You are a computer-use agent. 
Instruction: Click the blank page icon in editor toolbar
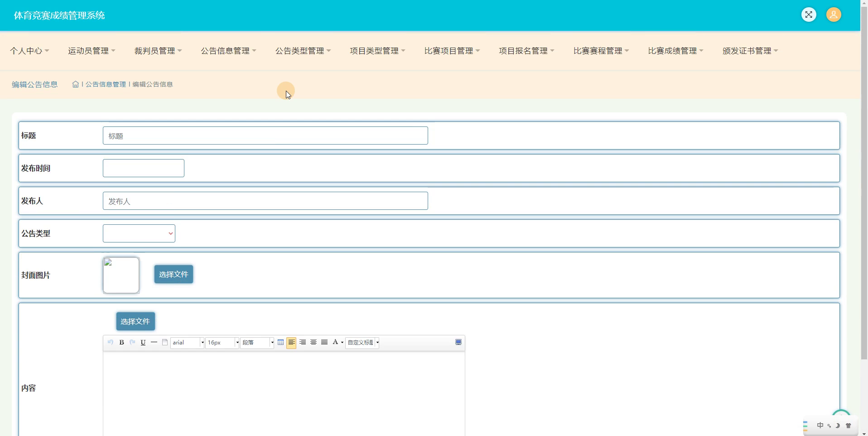click(x=165, y=342)
